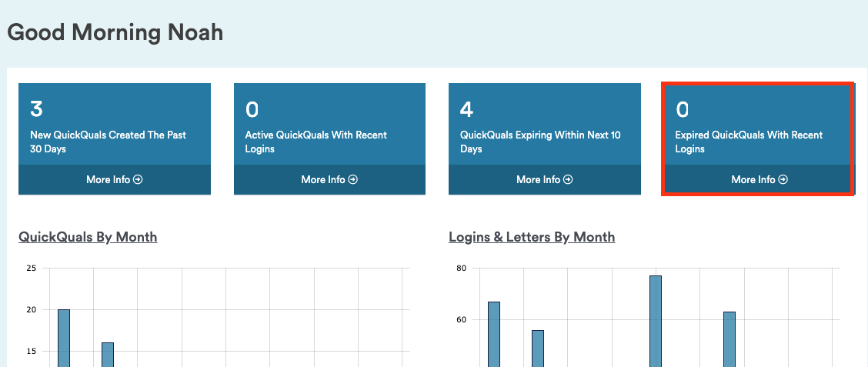The width and height of the screenshot is (868, 367).
Task: Select the bar reaching 16 in QuickQuals chart
Action: [108, 355]
